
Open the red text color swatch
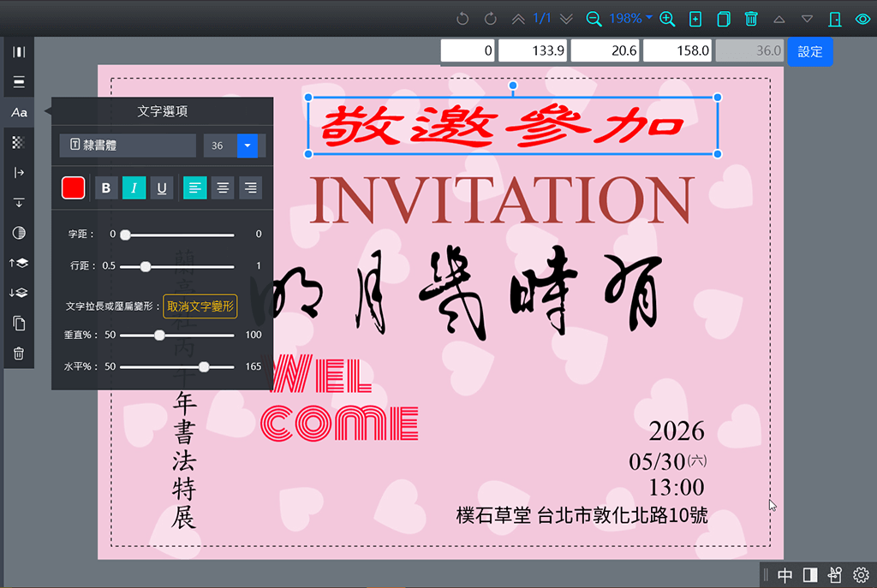[74, 187]
